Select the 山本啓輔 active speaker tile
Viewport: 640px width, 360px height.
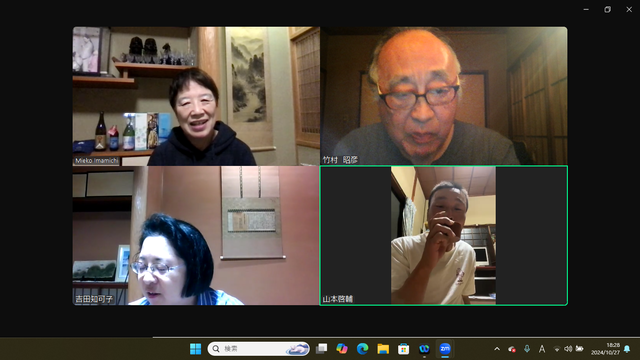click(x=444, y=236)
